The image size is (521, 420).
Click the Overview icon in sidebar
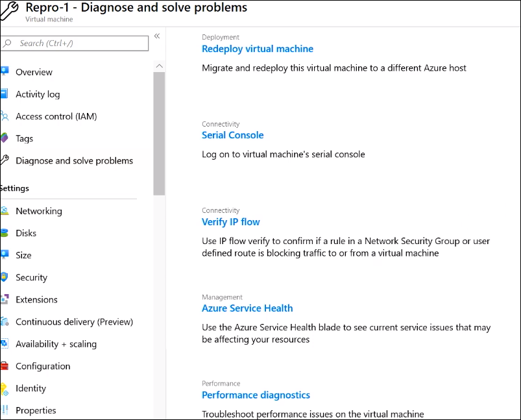pos(4,72)
